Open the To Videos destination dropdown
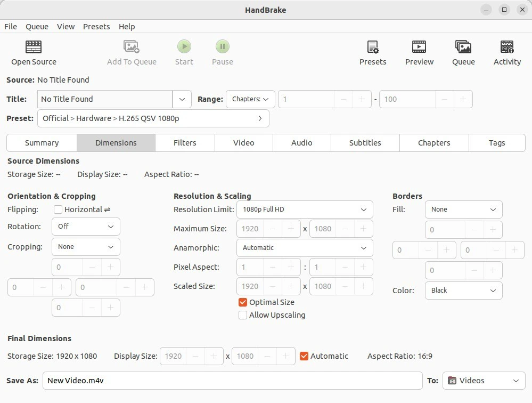 pos(484,381)
